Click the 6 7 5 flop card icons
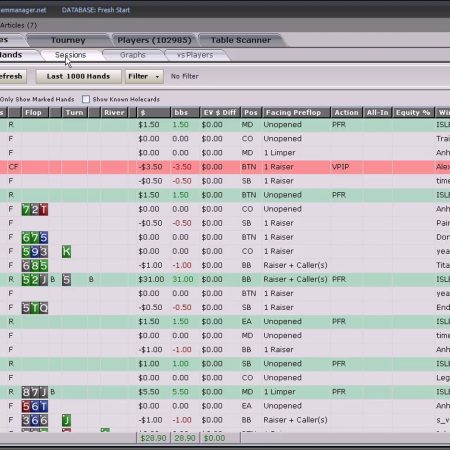This screenshot has height=450, width=450. 35,238
